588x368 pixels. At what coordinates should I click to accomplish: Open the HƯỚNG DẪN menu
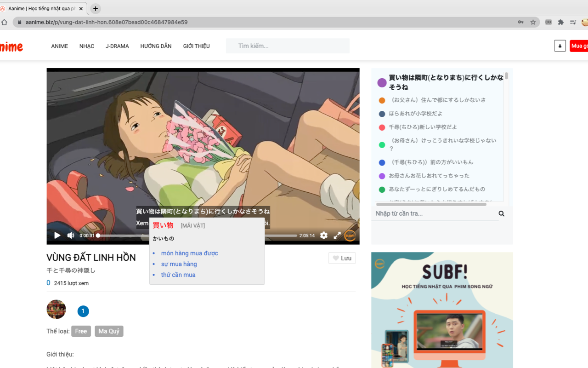[156, 46]
